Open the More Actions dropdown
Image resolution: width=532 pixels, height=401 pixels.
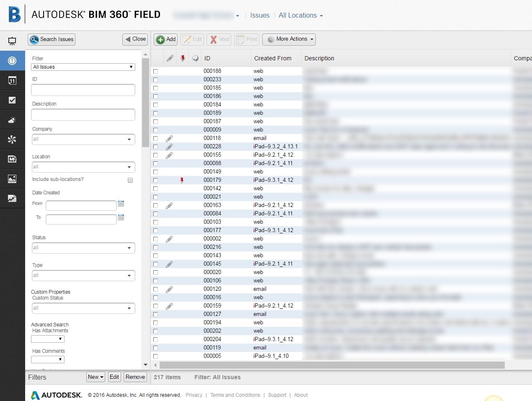289,39
